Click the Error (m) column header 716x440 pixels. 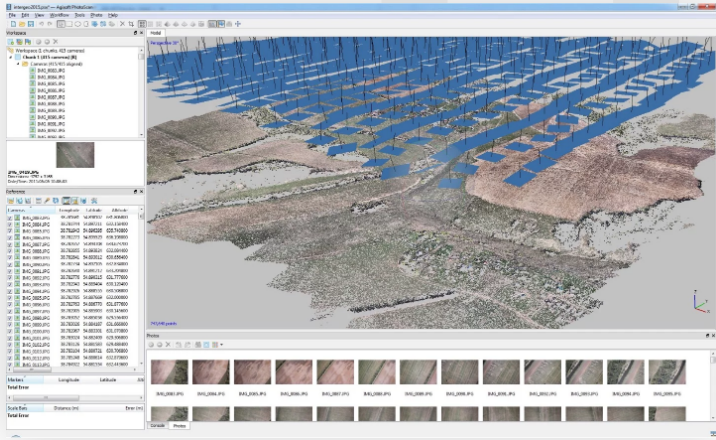click(x=134, y=408)
